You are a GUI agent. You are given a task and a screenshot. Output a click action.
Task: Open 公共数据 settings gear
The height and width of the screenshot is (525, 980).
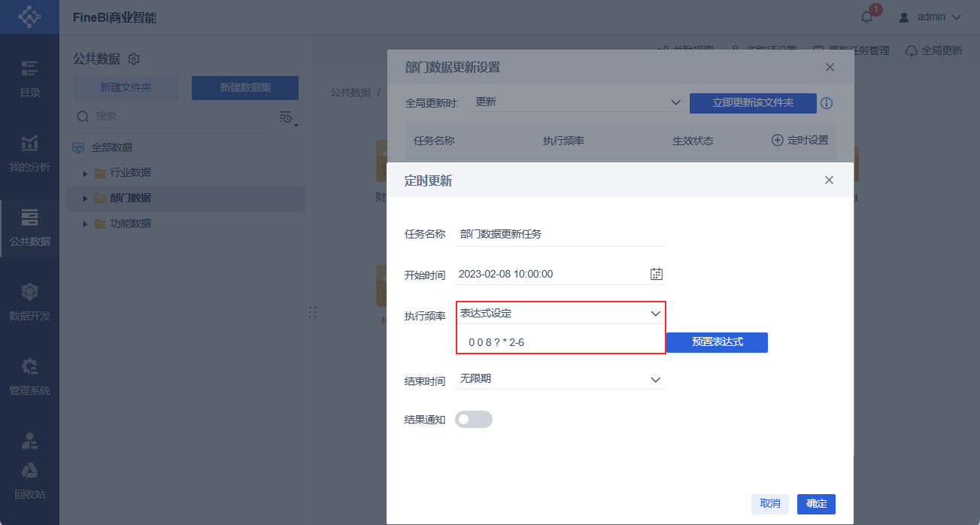(134, 59)
